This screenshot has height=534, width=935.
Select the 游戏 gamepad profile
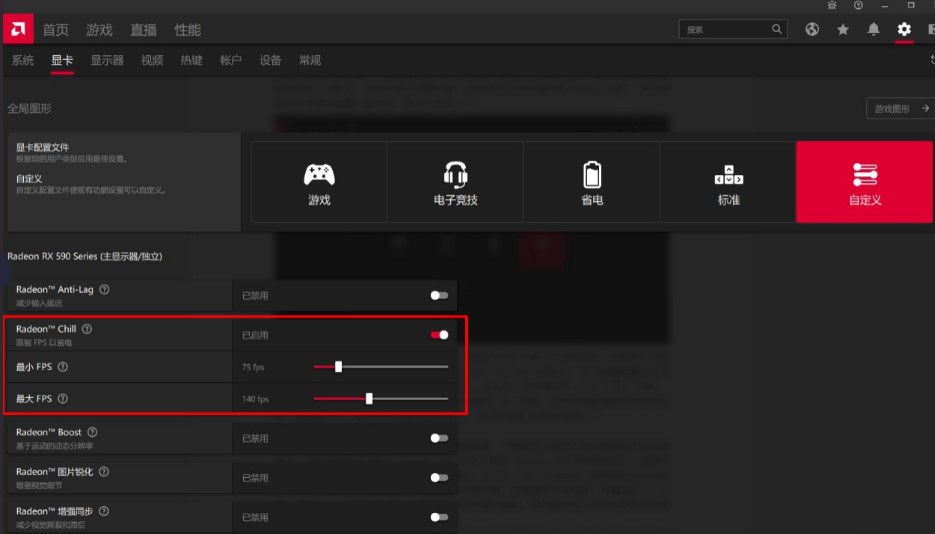point(319,182)
